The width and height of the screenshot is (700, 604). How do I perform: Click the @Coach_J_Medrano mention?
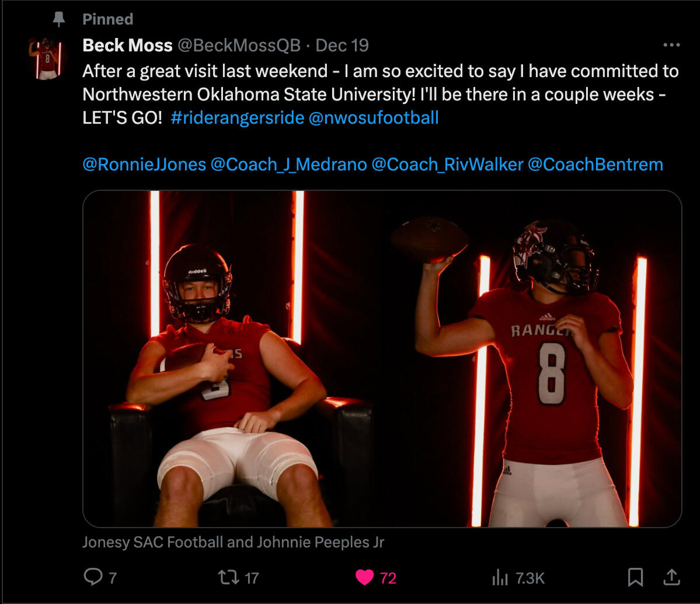pos(288,165)
